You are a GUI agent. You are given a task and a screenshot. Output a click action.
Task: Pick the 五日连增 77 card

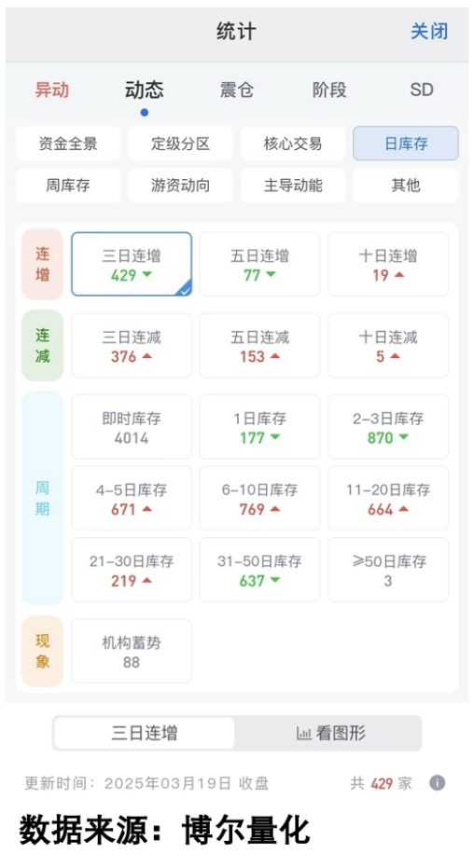coord(259,264)
